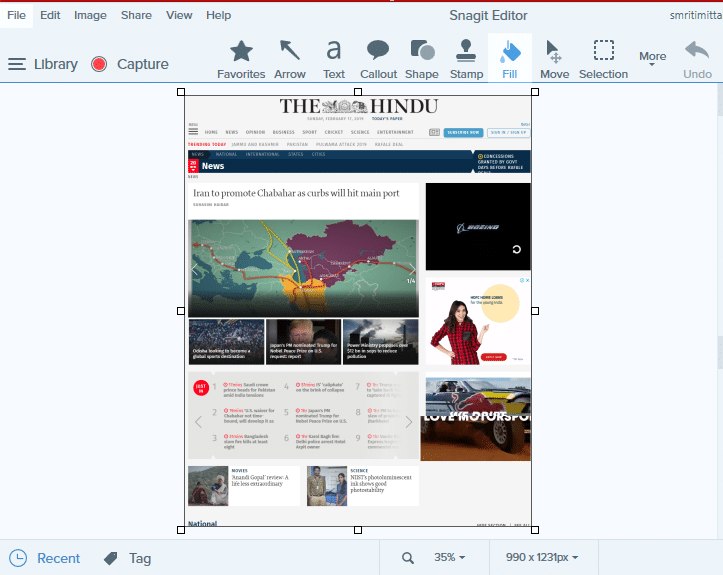Open the File menu
Viewport: 723px width, 575px height.
click(17, 16)
